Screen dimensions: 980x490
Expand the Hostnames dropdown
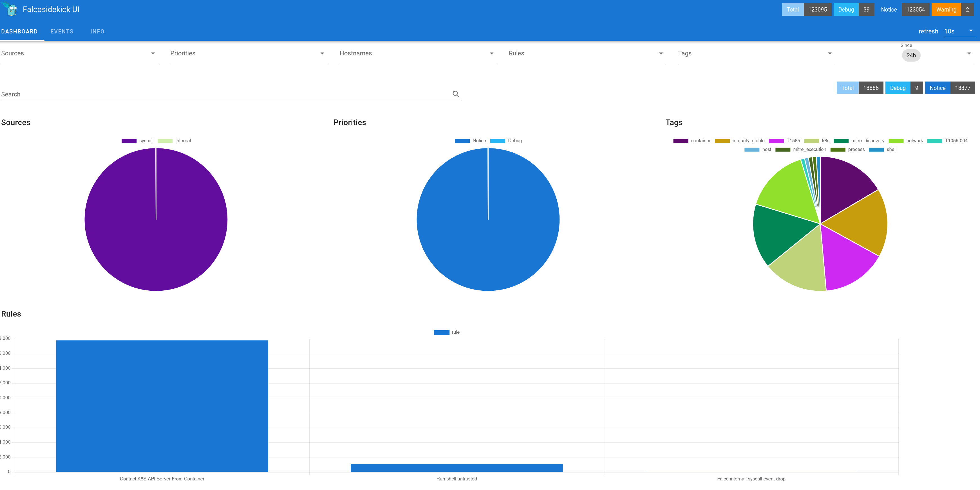(x=492, y=53)
